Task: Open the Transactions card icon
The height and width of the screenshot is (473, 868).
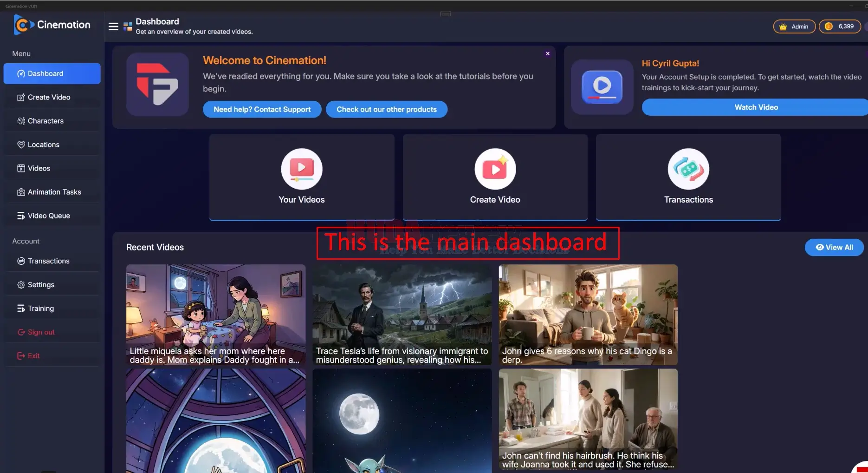Action: [688, 169]
